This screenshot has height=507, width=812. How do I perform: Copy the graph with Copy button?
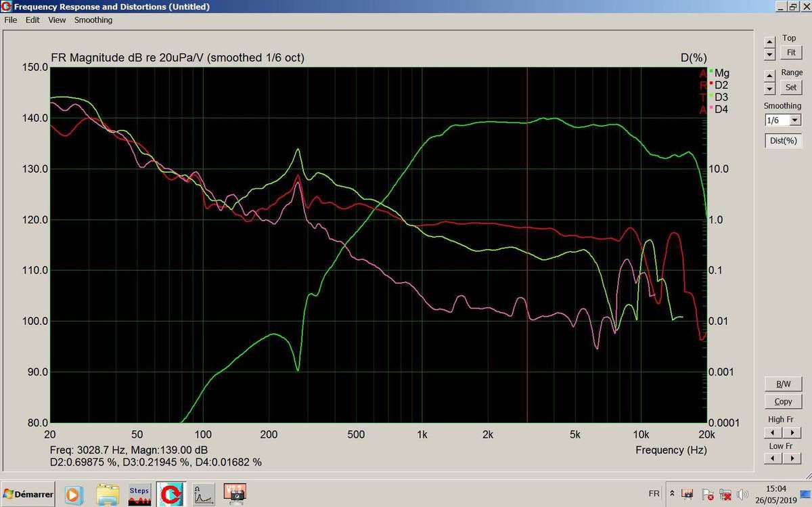click(783, 401)
